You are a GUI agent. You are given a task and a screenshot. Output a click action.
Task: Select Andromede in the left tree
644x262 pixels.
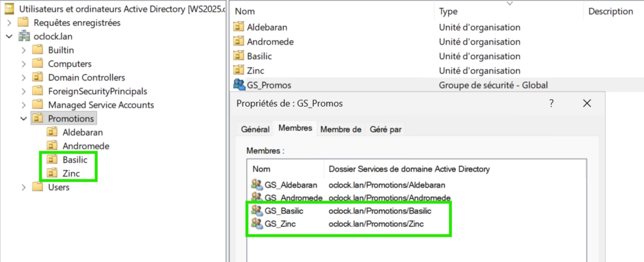click(x=86, y=146)
